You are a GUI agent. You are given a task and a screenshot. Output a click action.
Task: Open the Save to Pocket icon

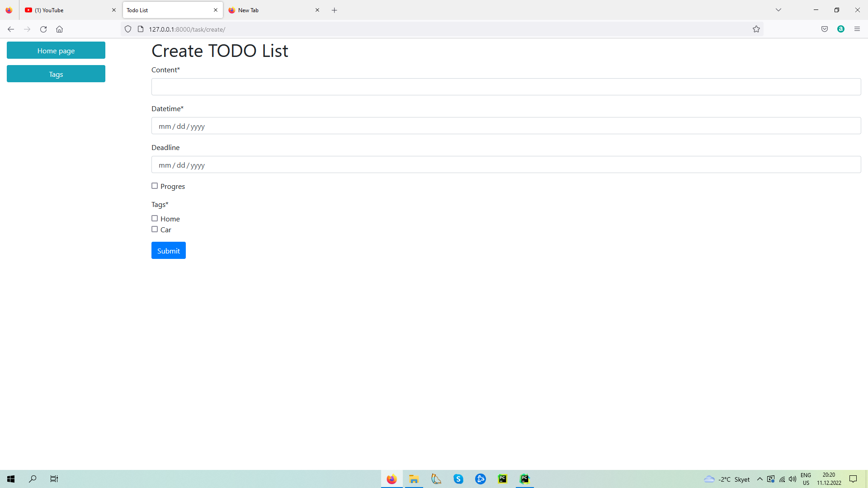click(824, 29)
